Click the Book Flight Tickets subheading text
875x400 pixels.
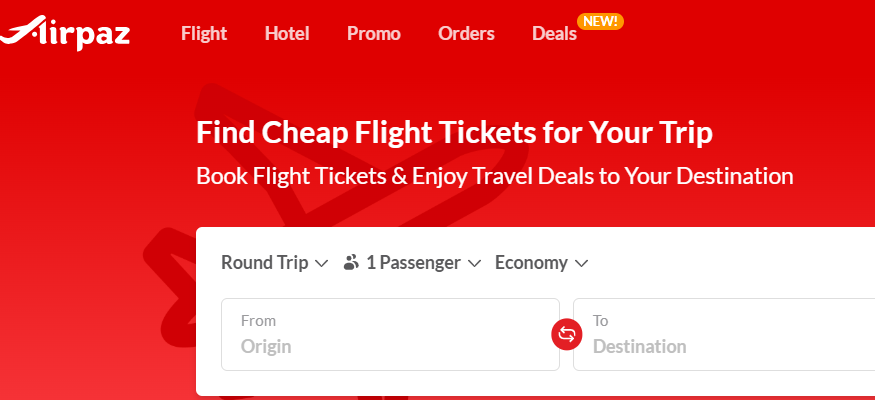tap(494, 176)
